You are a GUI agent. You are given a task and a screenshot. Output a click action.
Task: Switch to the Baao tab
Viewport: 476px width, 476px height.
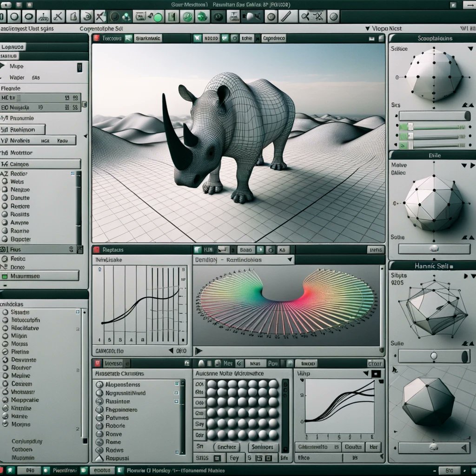click(x=245, y=250)
